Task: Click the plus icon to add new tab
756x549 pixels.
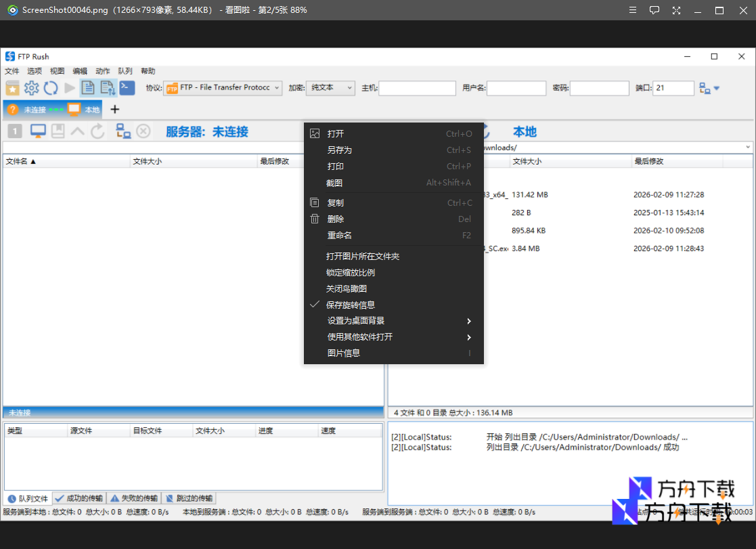Action: (x=114, y=109)
